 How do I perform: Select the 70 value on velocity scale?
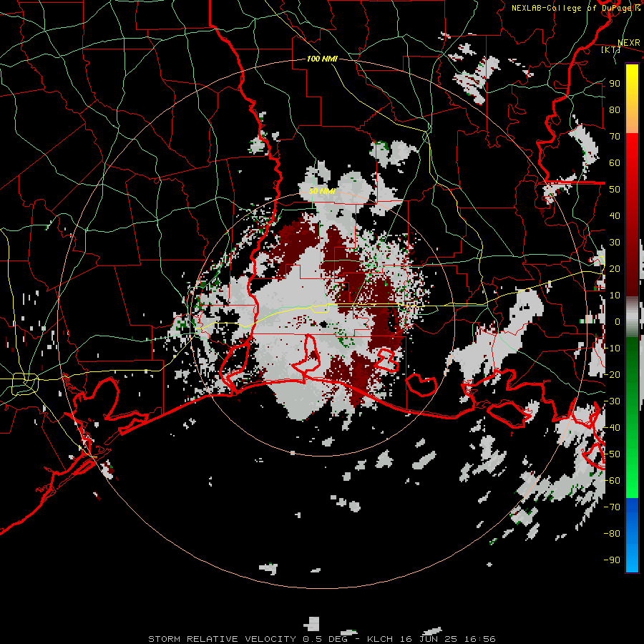[615, 137]
